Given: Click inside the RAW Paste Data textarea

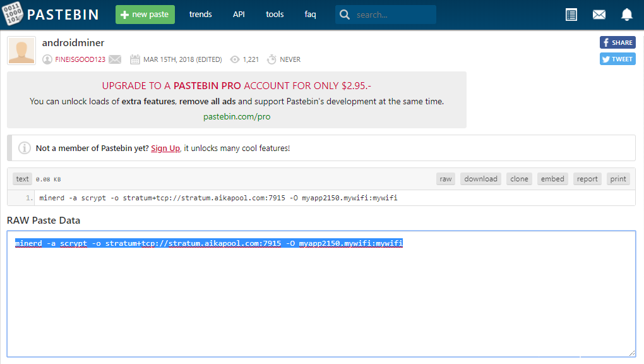Looking at the screenshot, I should [321, 297].
